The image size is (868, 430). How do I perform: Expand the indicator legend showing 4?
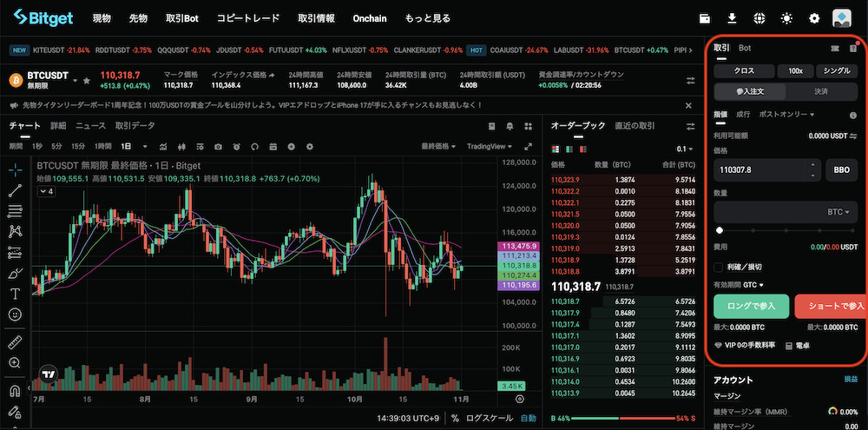(x=45, y=192)
